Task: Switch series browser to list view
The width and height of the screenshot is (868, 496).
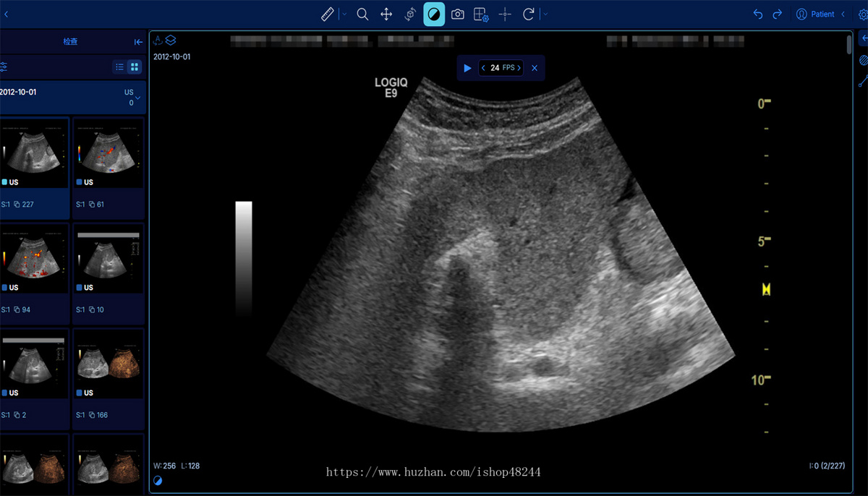Action: click(120, 67)
